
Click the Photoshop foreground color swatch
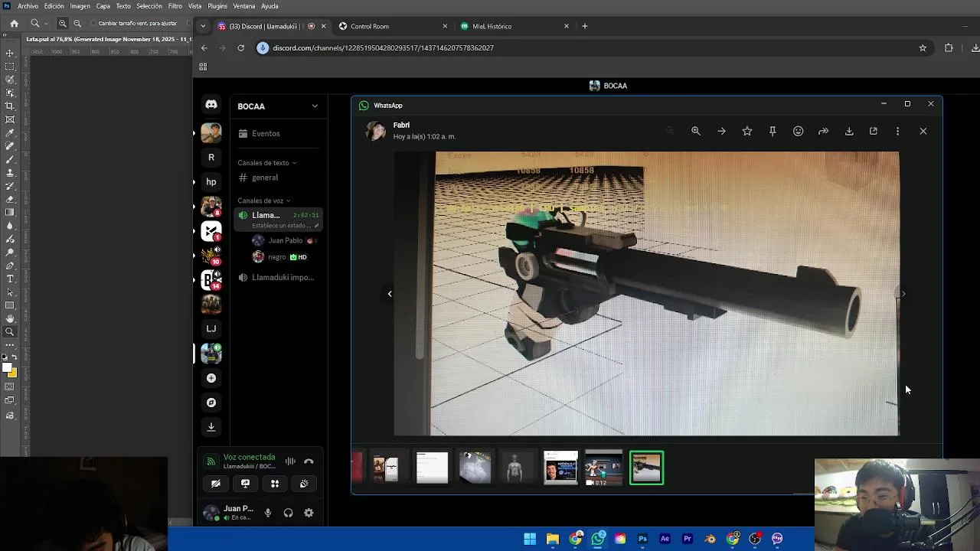click(x=7, y=368)
